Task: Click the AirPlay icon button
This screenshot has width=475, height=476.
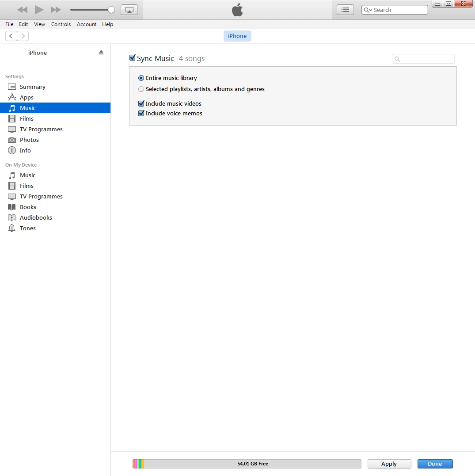Action: pos(129,10)
